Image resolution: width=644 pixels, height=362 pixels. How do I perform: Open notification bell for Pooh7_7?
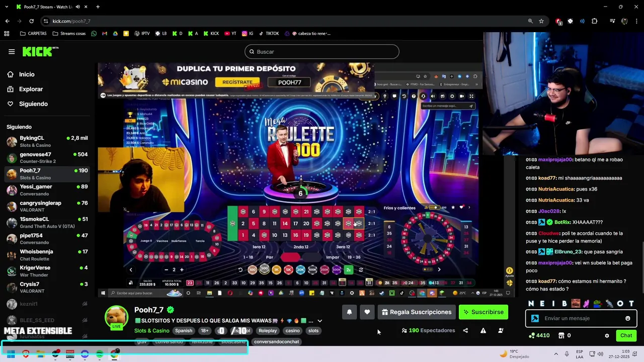pos(349,312)
